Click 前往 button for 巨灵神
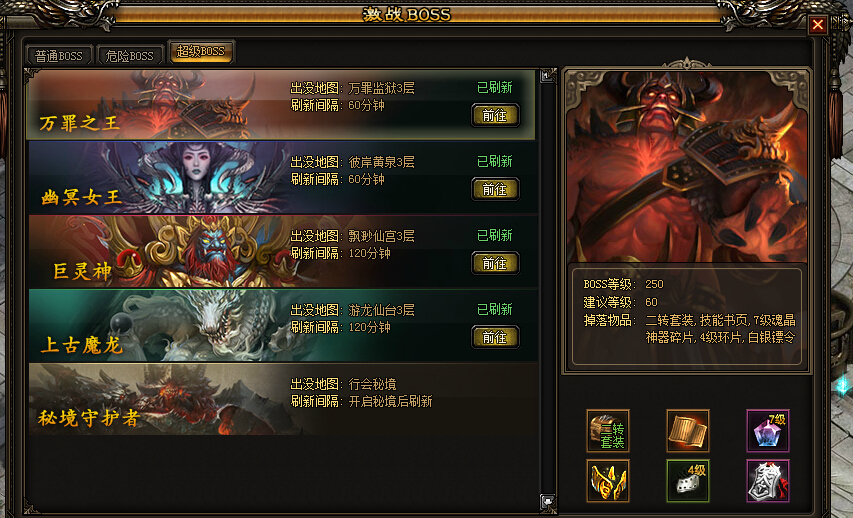This screenshot has height=518, width=853. point(495,263)
